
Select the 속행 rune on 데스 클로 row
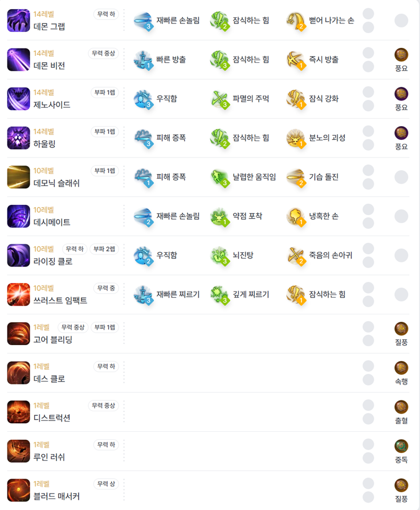tap(401, 368)
